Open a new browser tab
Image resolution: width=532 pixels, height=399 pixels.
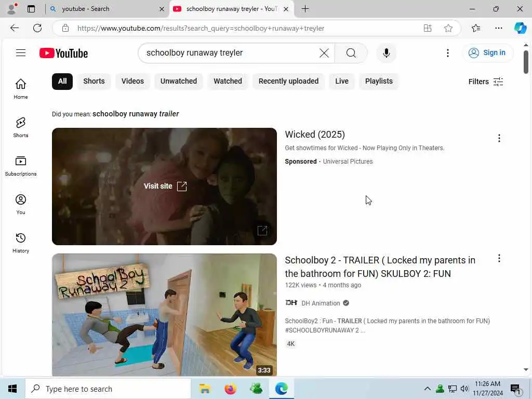[305, 9]
